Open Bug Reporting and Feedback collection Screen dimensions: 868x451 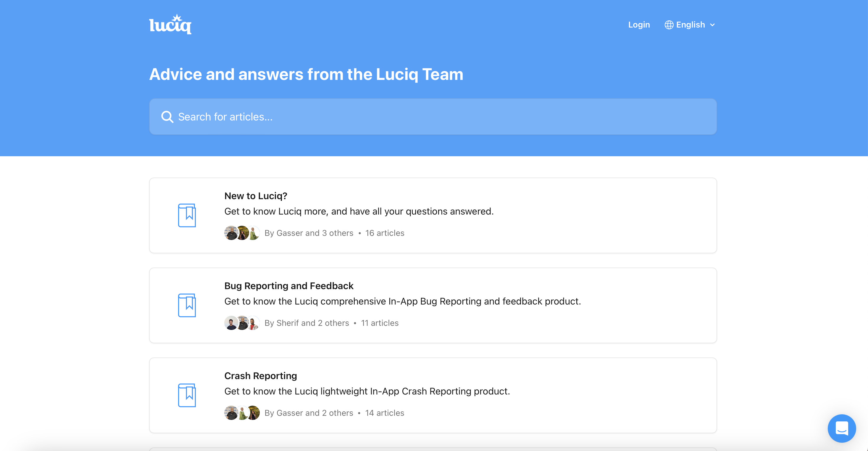(x=289, y=286)
